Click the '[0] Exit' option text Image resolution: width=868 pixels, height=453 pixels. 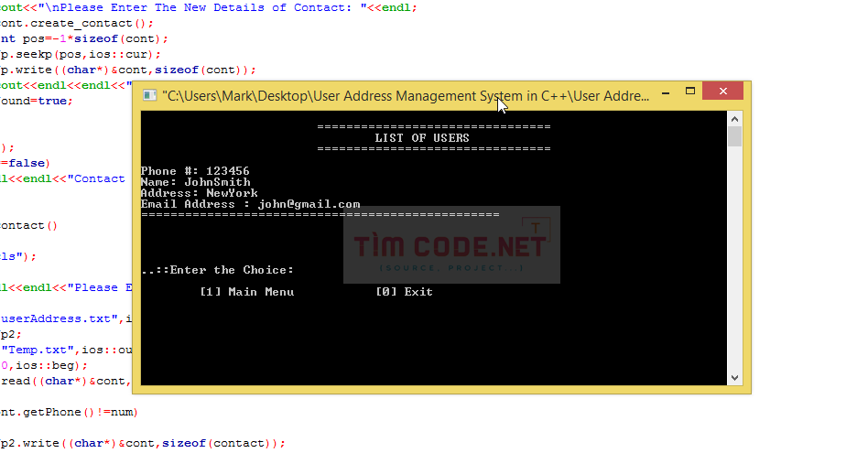point(404,292)
